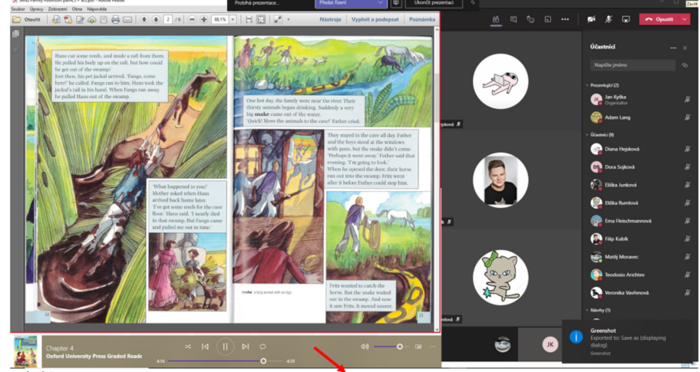Mute audio with the speaker icon
The image size is (700, 372).
(365, 347)
